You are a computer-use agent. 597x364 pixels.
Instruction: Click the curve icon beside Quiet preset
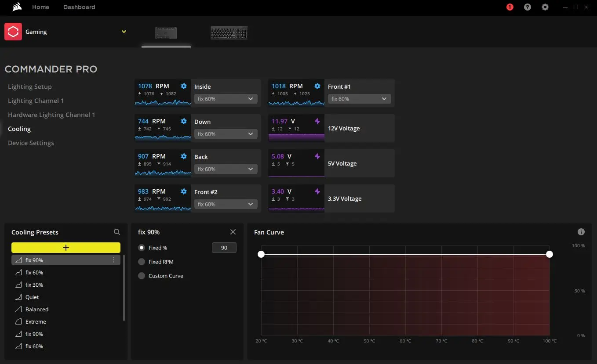tap(18, 297)
